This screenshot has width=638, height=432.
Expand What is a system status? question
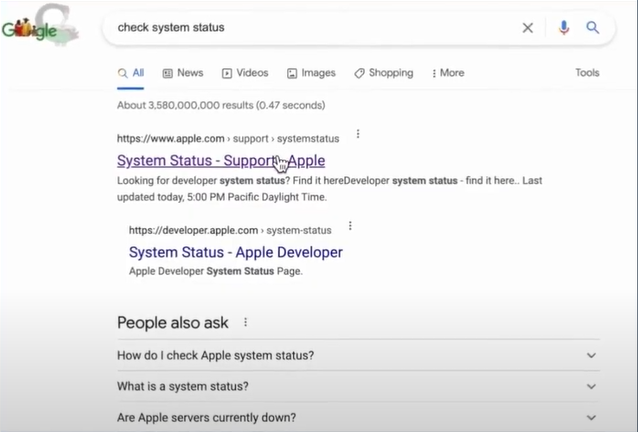click(x=358, y=386)
